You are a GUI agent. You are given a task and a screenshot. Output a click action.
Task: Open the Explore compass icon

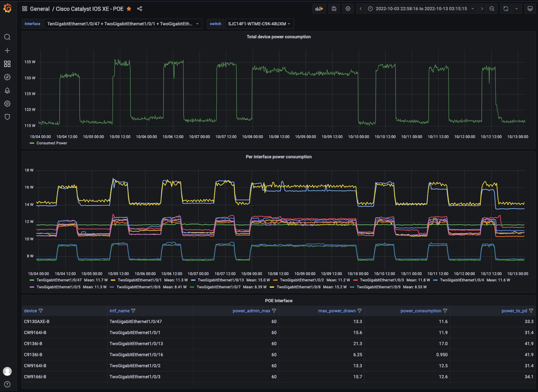7,77
